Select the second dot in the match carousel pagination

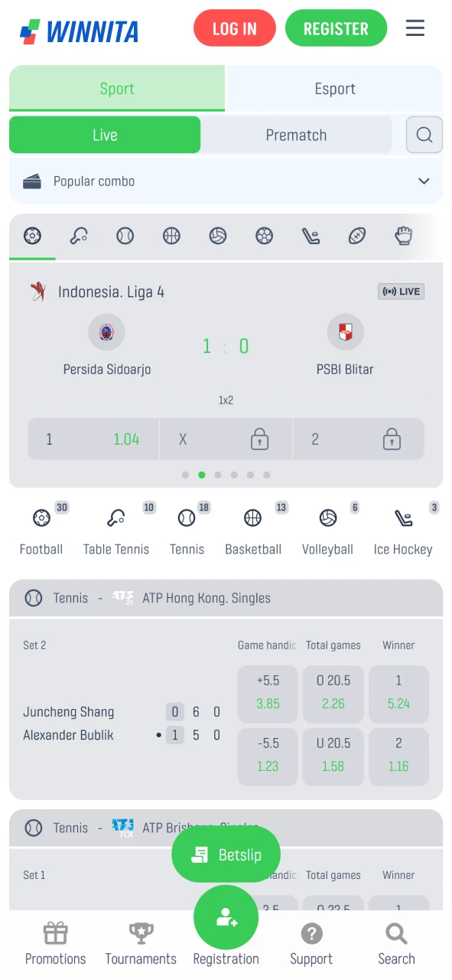click(x=201, y=475)
